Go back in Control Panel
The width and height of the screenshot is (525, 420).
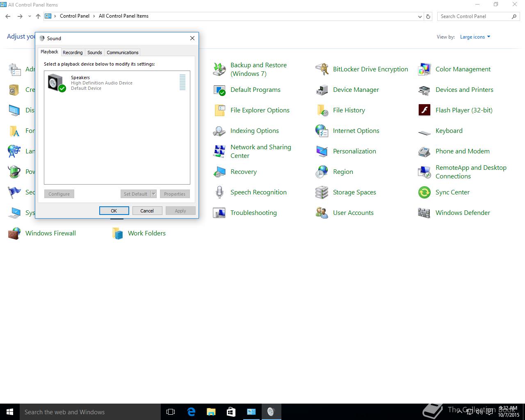point(8,16)
